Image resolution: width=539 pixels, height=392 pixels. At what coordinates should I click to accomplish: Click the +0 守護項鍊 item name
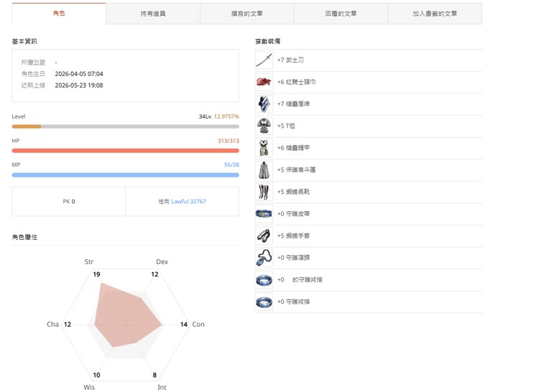293,258
